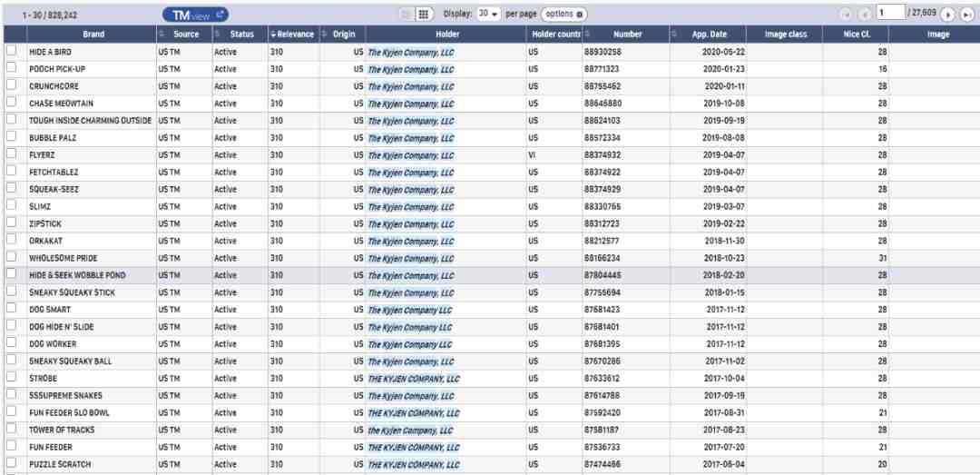The width and height of the screenshot is (980, 475).
Task: Select brand FETCHTABLEZ
Action: [54, 172]
